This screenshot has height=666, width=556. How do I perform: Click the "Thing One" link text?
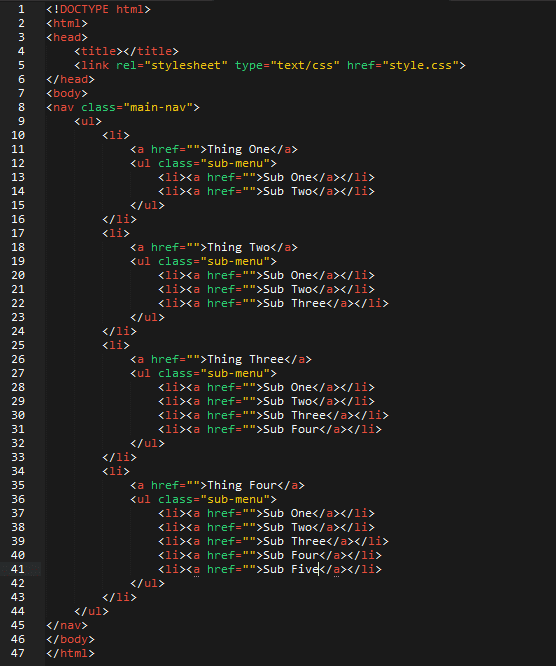(x=238, y=150)
